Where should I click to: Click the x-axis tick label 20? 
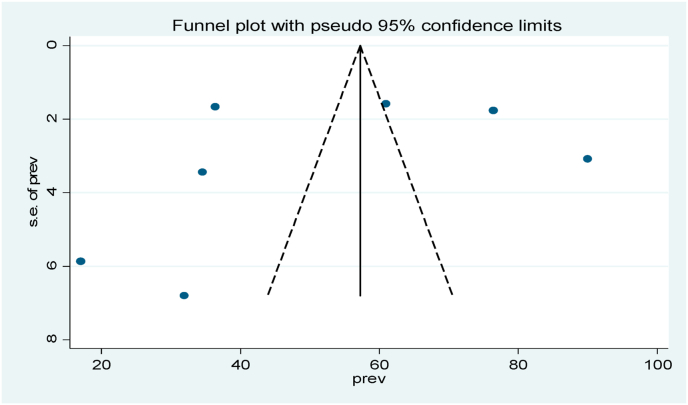click(101, 364)
